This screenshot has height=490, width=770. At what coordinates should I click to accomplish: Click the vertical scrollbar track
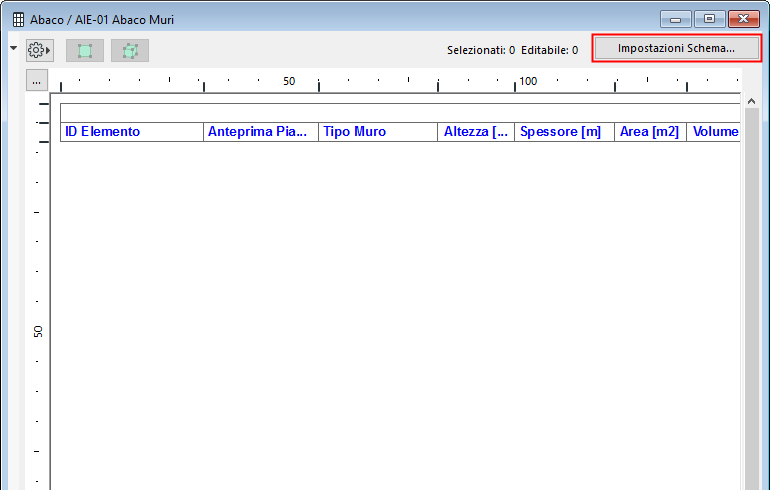click(x=752, y=299)
